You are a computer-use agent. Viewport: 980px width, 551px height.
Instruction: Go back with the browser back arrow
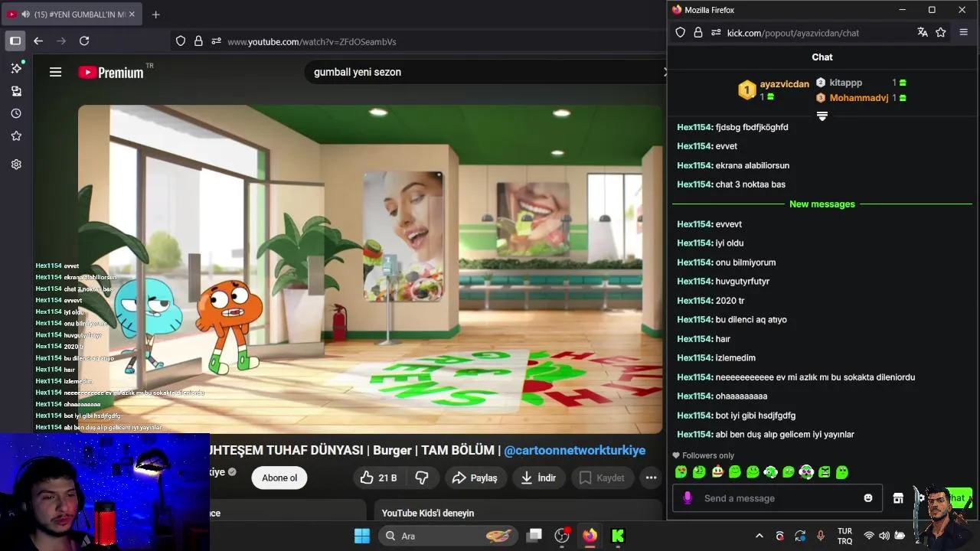[x=38, y=41]
